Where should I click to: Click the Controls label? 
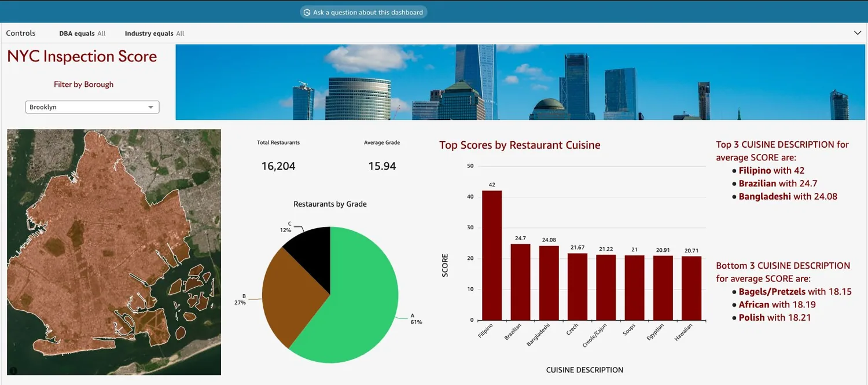point(21,33)
